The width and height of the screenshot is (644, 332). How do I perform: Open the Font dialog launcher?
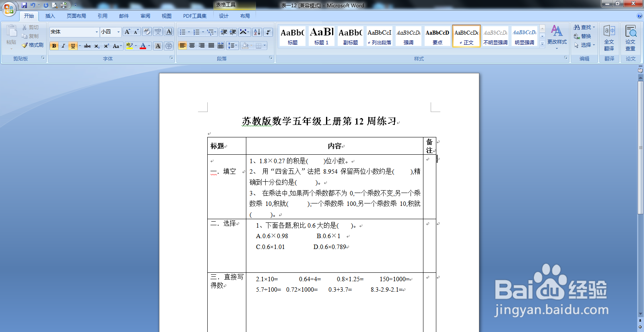click(x=171, y=58)
